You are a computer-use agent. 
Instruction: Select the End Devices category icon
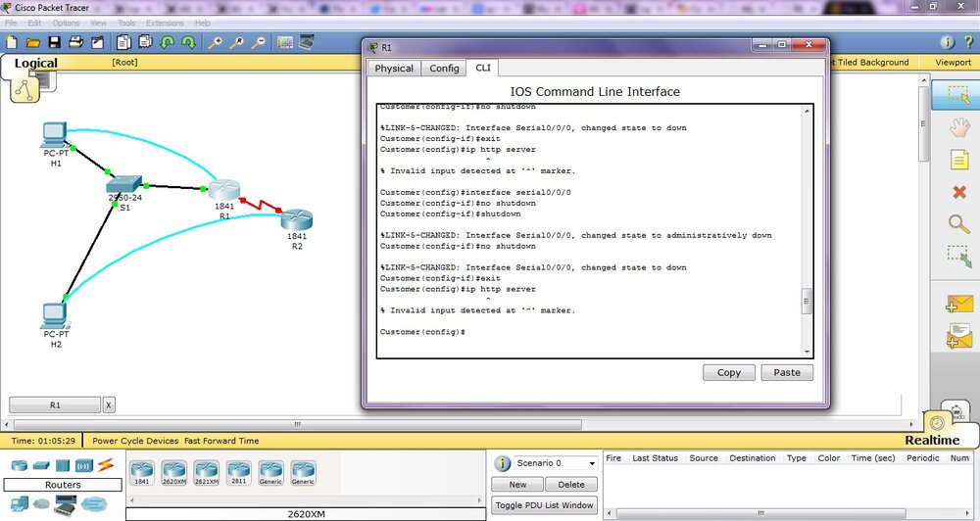20,503
